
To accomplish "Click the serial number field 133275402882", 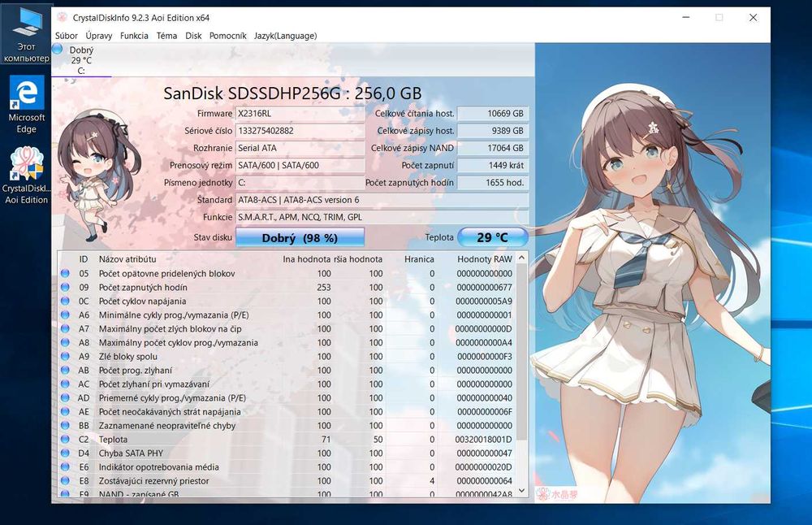I will [300, 131].
